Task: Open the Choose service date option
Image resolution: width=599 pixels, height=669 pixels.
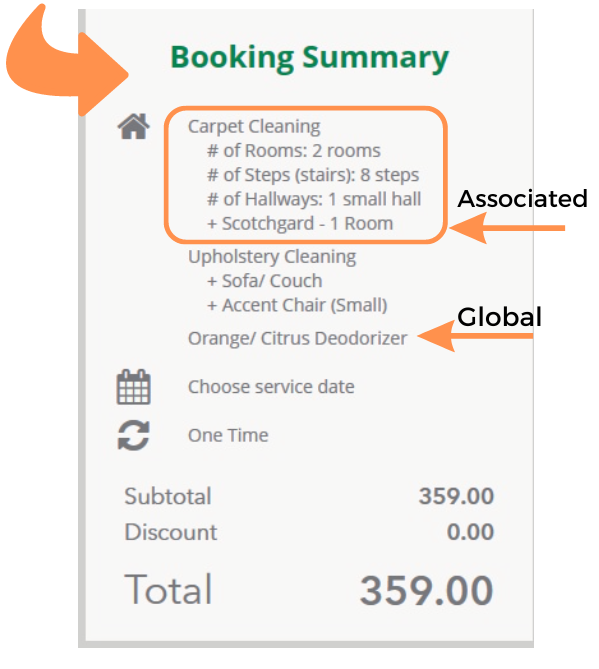Action: (271, 387)
